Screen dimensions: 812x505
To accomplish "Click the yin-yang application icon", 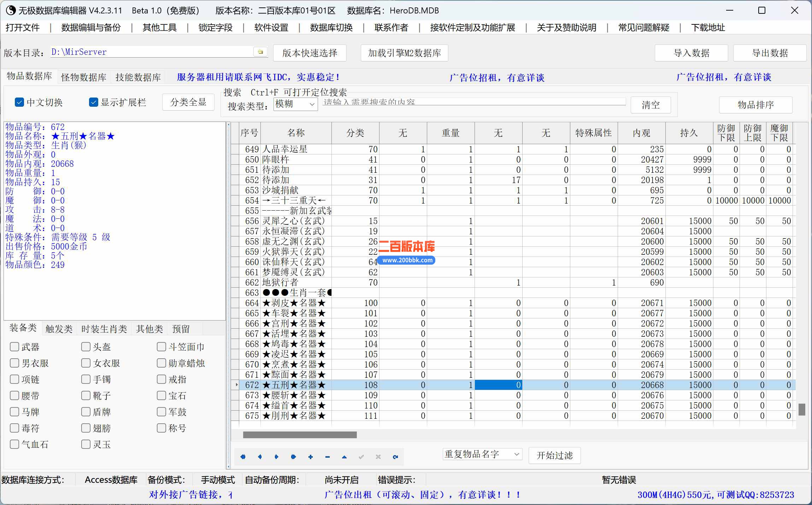I will tap(11, 10).
